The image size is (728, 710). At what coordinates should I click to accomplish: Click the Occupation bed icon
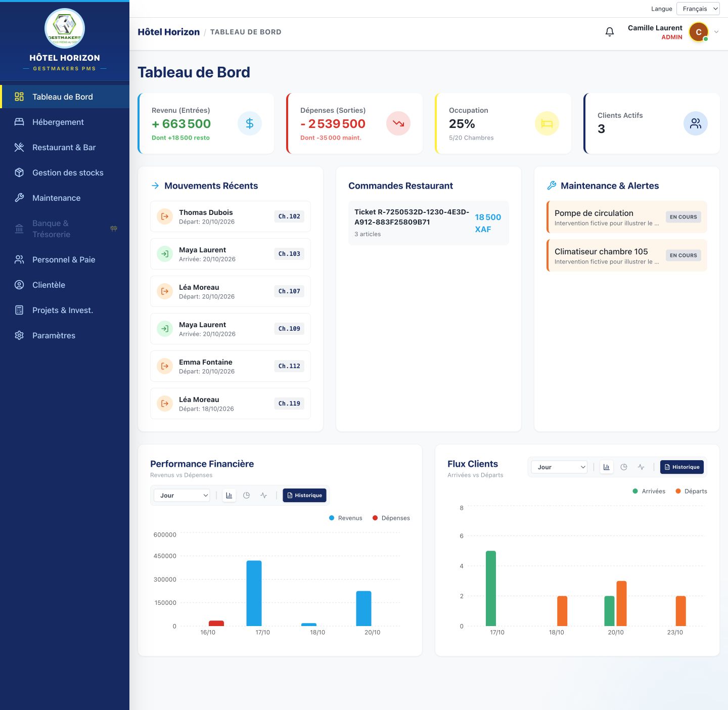[547, 123]
